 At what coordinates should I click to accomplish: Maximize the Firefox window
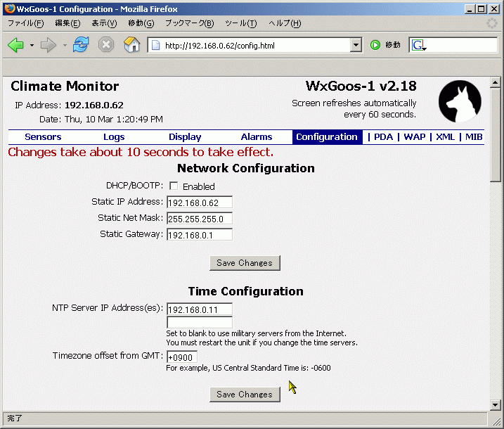(482, 9)
